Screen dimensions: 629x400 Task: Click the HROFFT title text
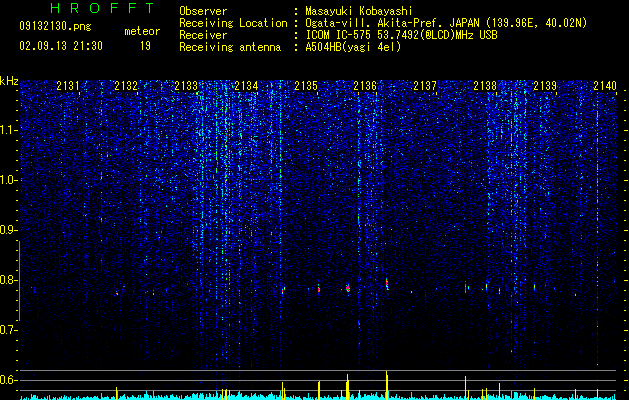pos(103,8)
